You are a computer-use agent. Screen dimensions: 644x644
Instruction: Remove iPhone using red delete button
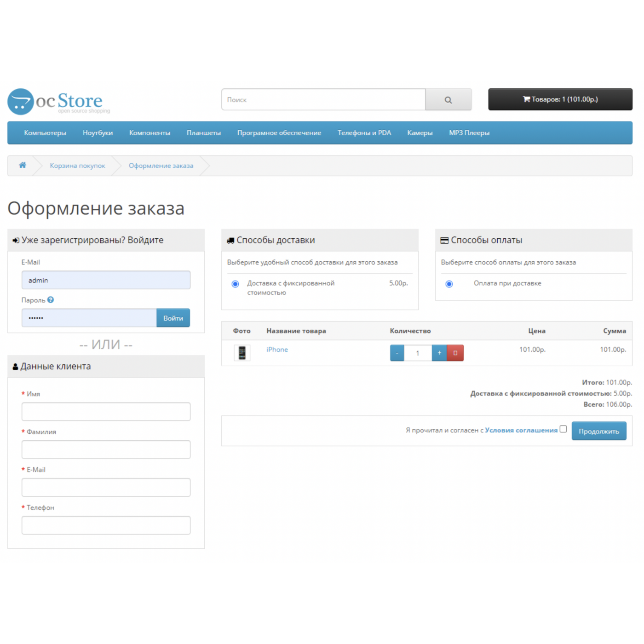pyautogui.click(x=455, y=353)
